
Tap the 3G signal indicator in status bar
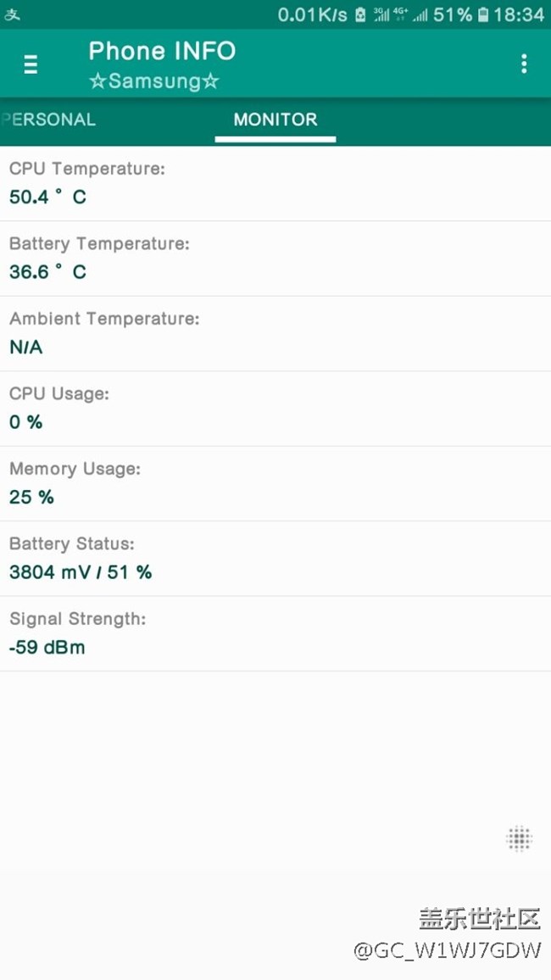click(x=381, y=14)
